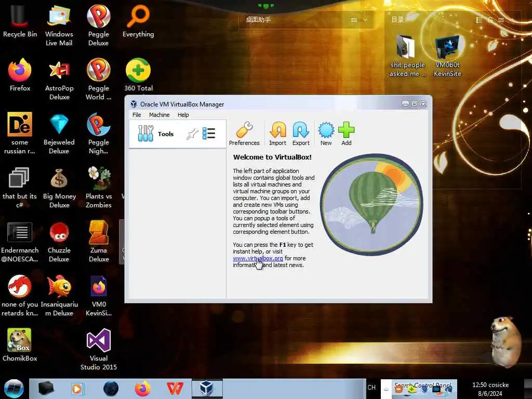Screen dimensions: 532x399
Task: Select the Zuma Deluxe icon
Action: tap(98, 241)
